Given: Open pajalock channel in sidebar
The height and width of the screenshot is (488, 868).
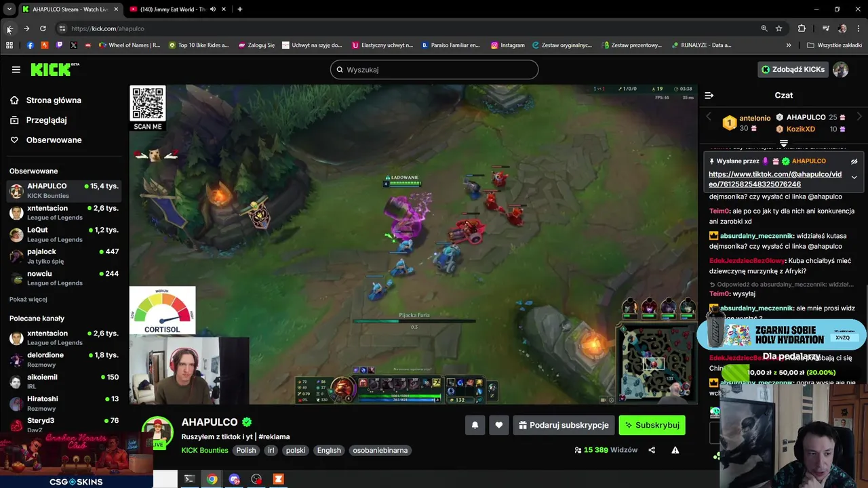Looking at the screenshot, I should point(64,256).
